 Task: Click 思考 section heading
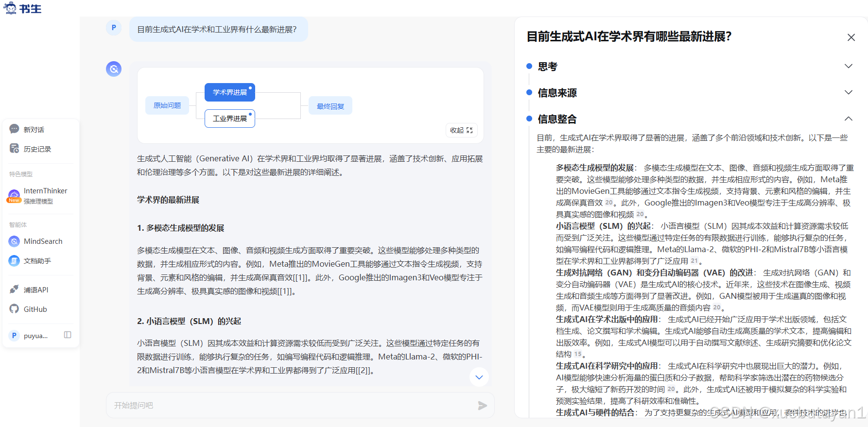point(548,67)
